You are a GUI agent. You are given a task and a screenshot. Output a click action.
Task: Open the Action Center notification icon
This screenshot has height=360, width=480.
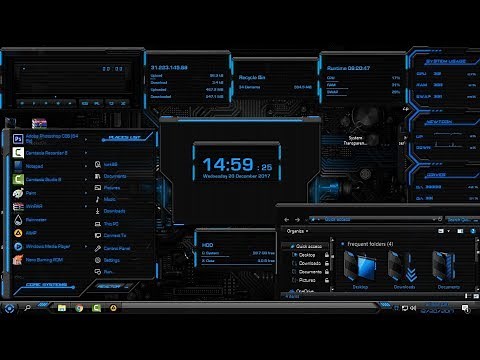coord(465,309)
